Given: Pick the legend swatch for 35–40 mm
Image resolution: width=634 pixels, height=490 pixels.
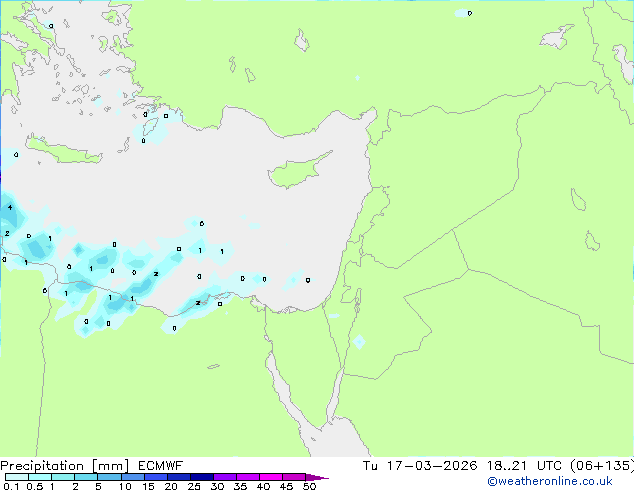Looking at the screenshot, I should click(248, 477).
